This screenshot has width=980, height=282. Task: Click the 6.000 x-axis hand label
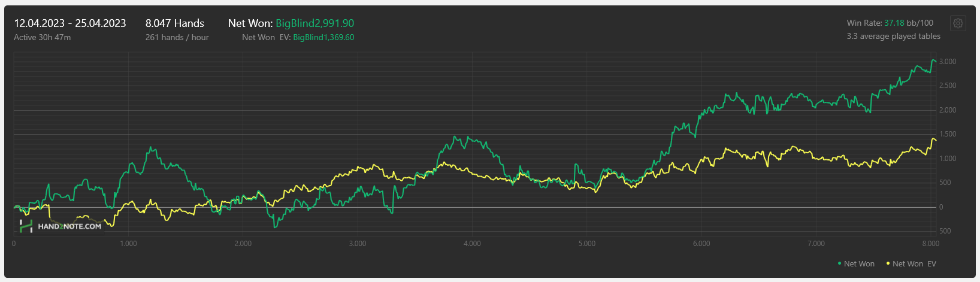(701, 244)
